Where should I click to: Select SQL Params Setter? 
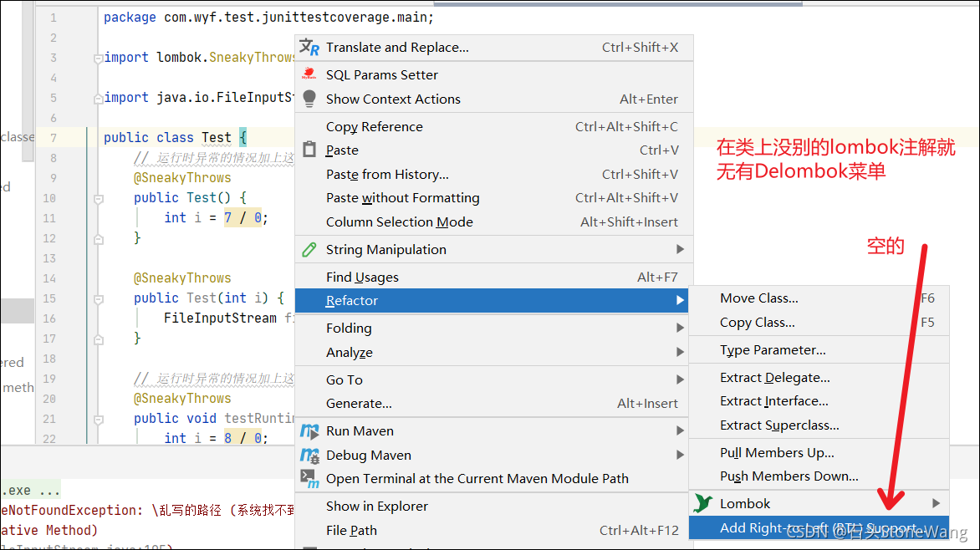tap(493, 74)
